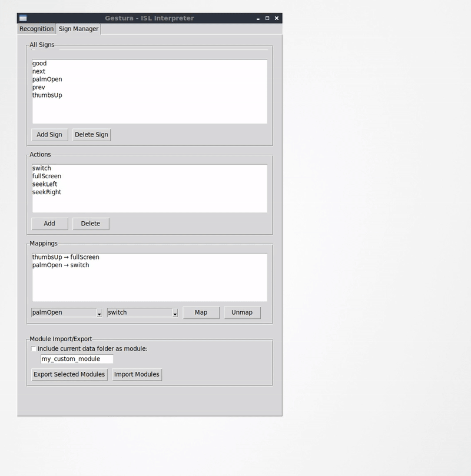Image resolution: width=471 pixels, height=476 pixels.
Task: Select mapping palmOpen → switch
Action: point(150,265)
